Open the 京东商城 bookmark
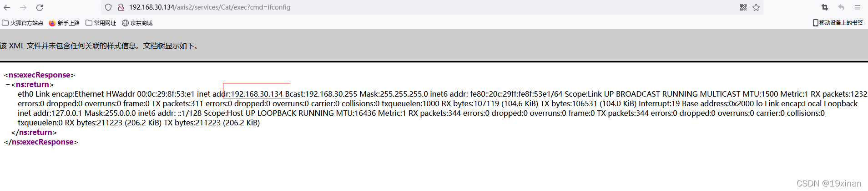 pyautogui.click(x=137, y=23)
